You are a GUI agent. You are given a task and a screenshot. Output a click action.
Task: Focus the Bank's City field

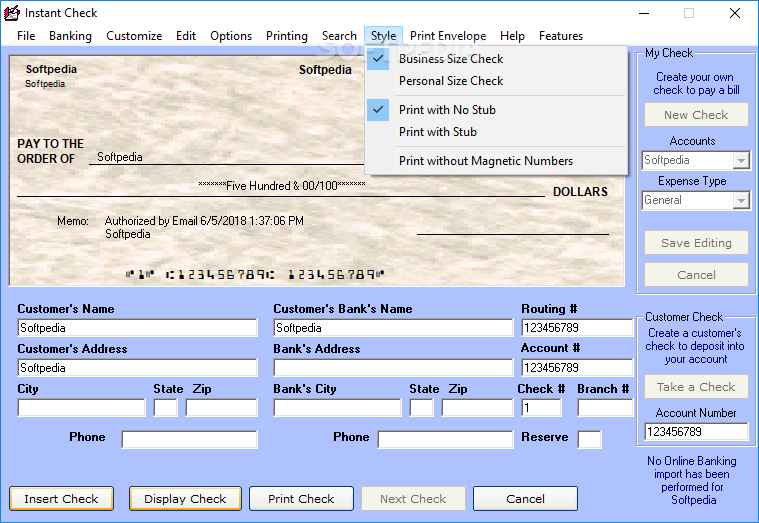tap(337, 408)
